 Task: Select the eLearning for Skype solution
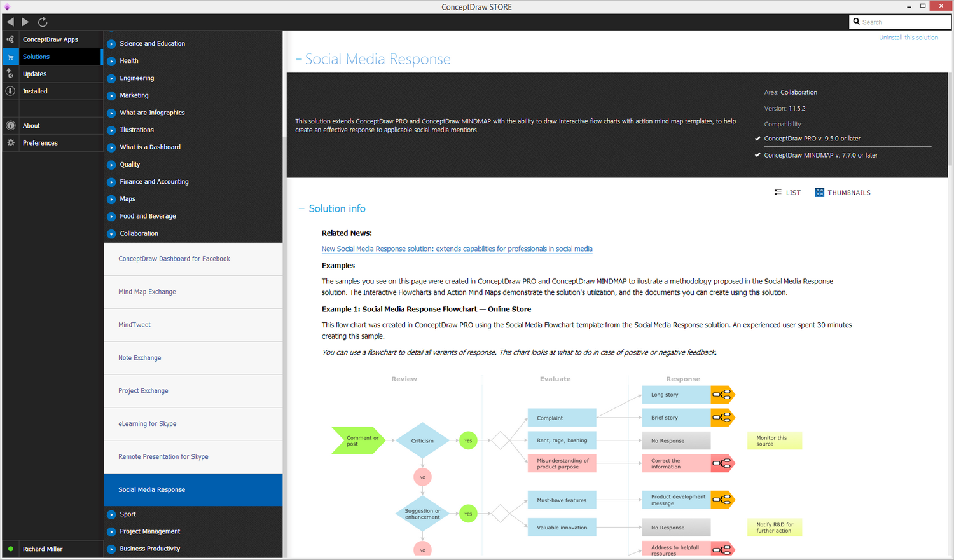(x=193, y=424)
